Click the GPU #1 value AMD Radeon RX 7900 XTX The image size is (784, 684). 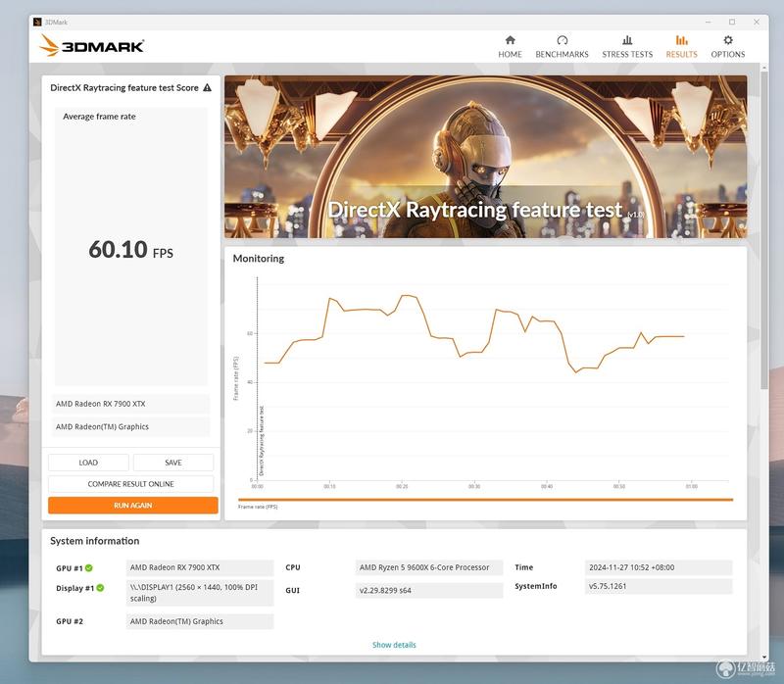point(200,567)
